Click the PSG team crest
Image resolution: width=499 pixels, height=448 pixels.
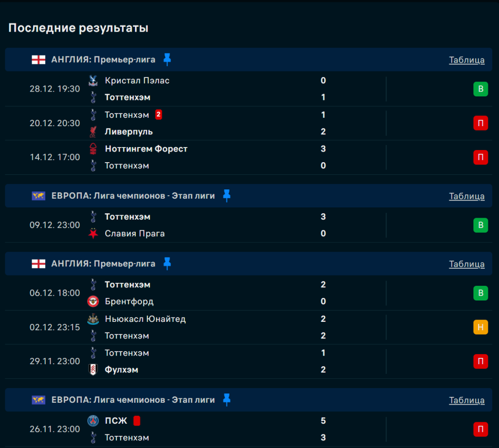tap(93, 421)
